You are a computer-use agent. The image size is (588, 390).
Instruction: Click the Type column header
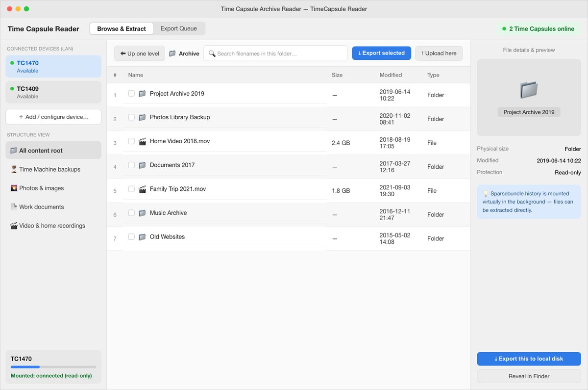click(x=433, y=75)
